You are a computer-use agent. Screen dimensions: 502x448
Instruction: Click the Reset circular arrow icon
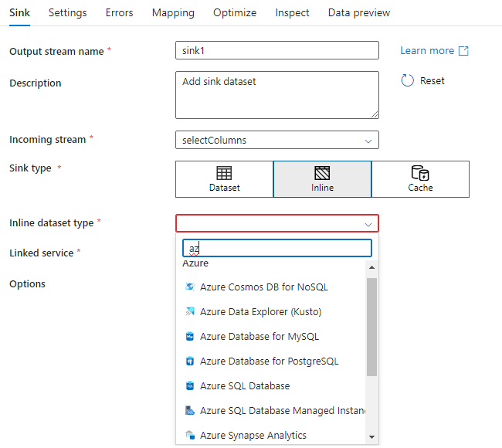(408, 81)
